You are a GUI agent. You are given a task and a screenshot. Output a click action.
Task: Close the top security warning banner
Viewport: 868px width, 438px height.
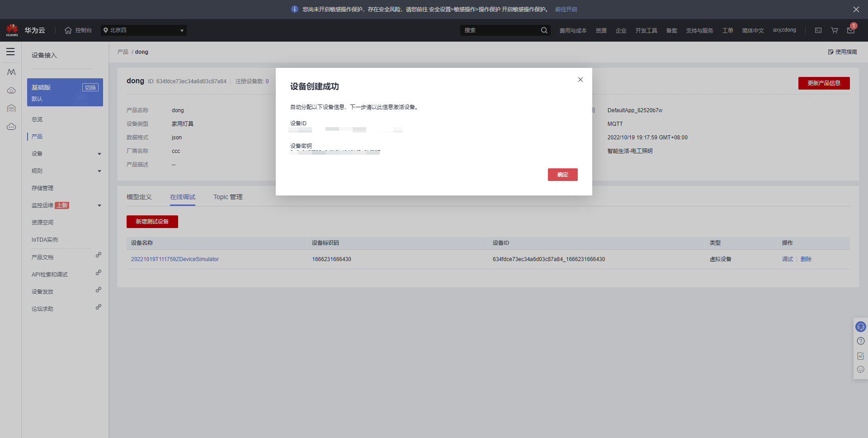click(856, 10)
